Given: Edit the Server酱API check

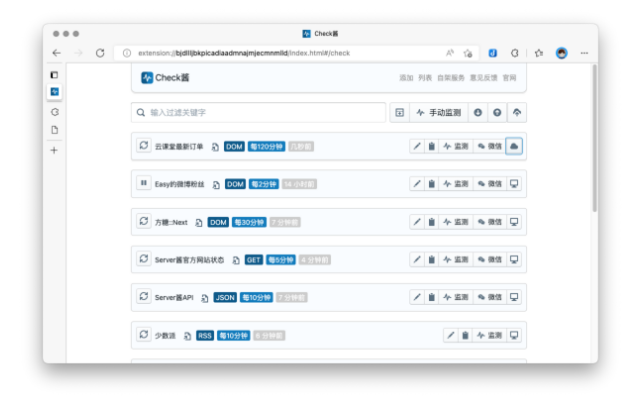Looking at the screenshot, I should (417, 297).
